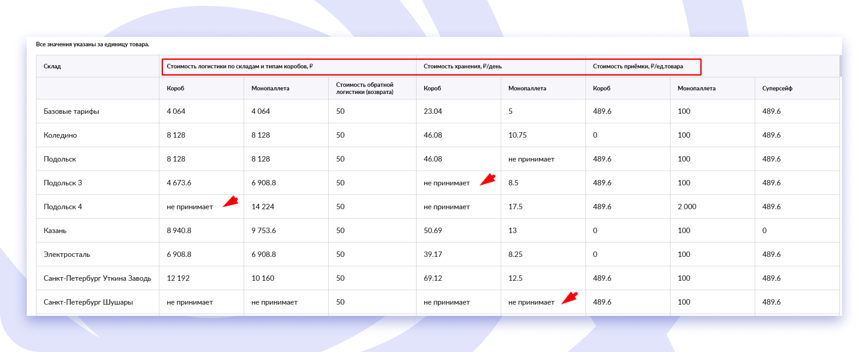Select the Стоимость приёмки column group header
Viewport: 868px width, 352px height.
click(638, 66)
